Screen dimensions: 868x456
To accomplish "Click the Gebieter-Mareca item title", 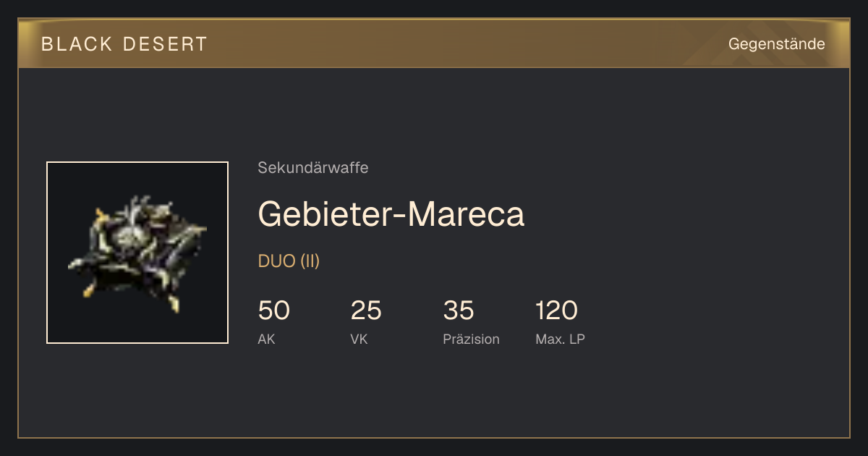I will pos(391,214).
